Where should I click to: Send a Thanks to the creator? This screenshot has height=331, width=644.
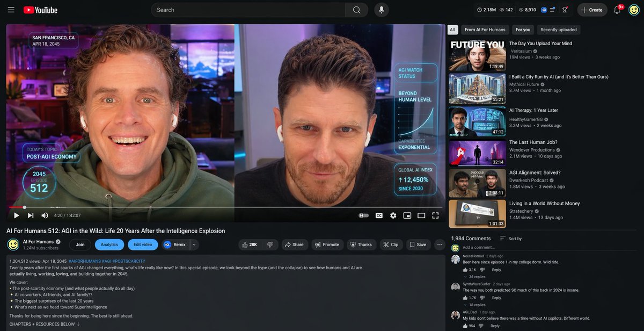point(362,244)
